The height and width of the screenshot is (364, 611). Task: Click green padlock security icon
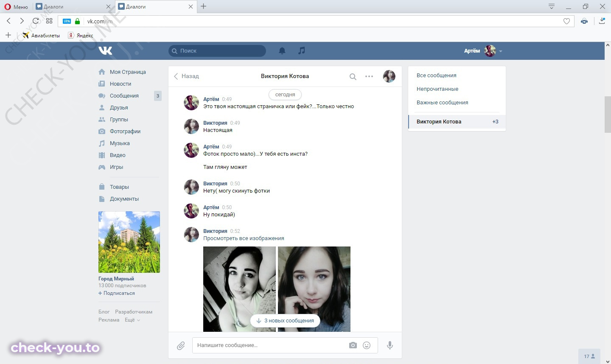coord(77,21)
